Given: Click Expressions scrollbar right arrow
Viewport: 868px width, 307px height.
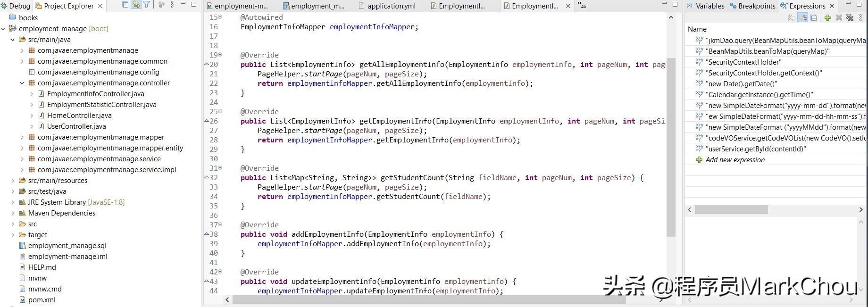Looking at the screenshot, I should (861, 209).
